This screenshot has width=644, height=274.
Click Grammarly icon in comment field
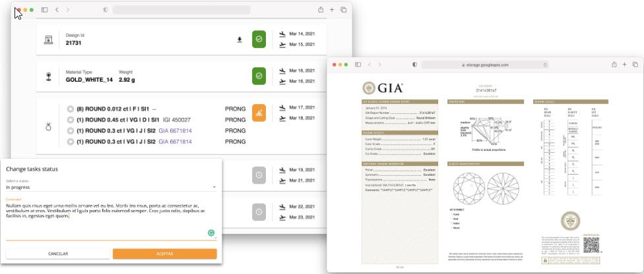pyautogui.click(x=210, y=233)
